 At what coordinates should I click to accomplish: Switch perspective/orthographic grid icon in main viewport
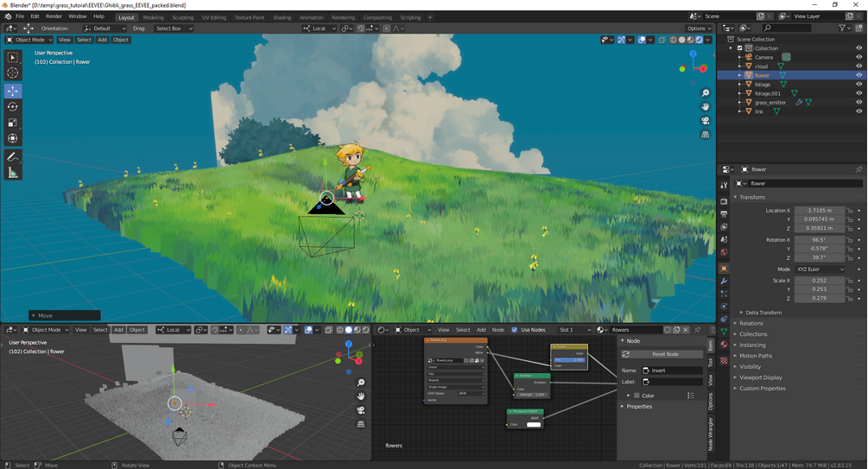click(706, 134)
